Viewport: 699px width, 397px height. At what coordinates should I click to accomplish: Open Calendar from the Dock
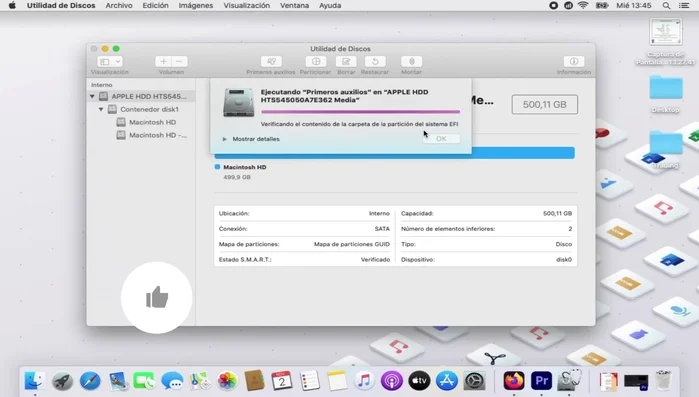tap(282, 381)
